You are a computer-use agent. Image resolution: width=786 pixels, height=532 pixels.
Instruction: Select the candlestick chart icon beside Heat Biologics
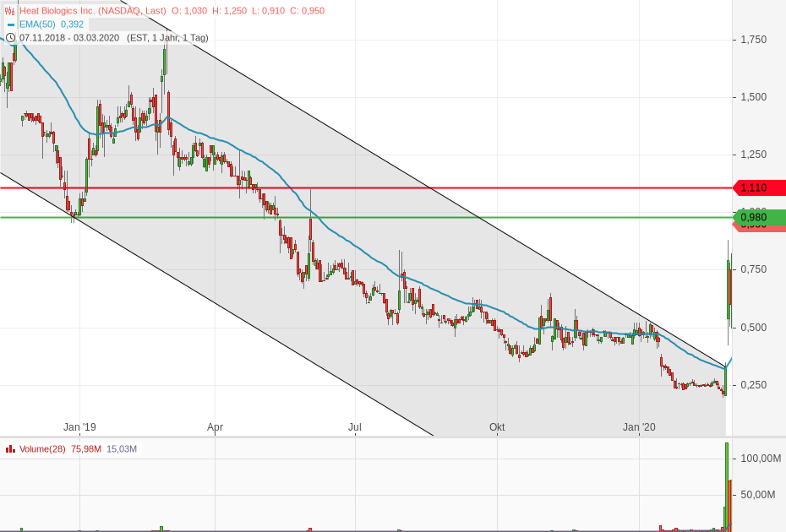10,11
